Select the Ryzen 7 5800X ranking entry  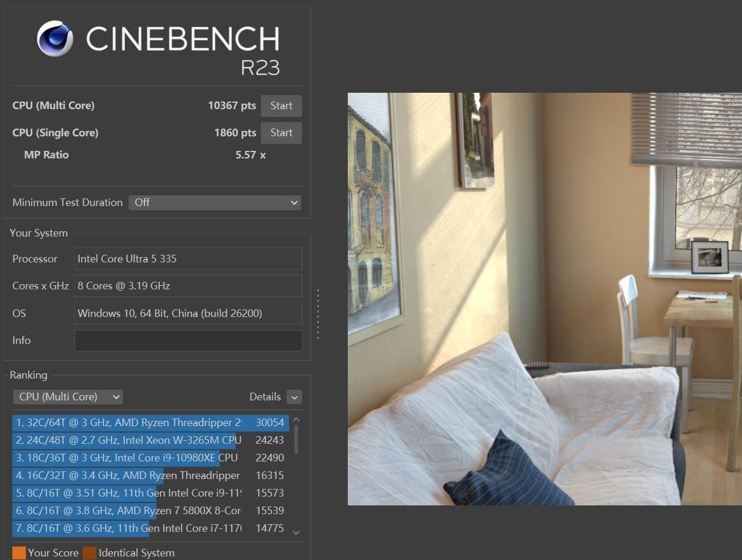(x=150, y=511)
